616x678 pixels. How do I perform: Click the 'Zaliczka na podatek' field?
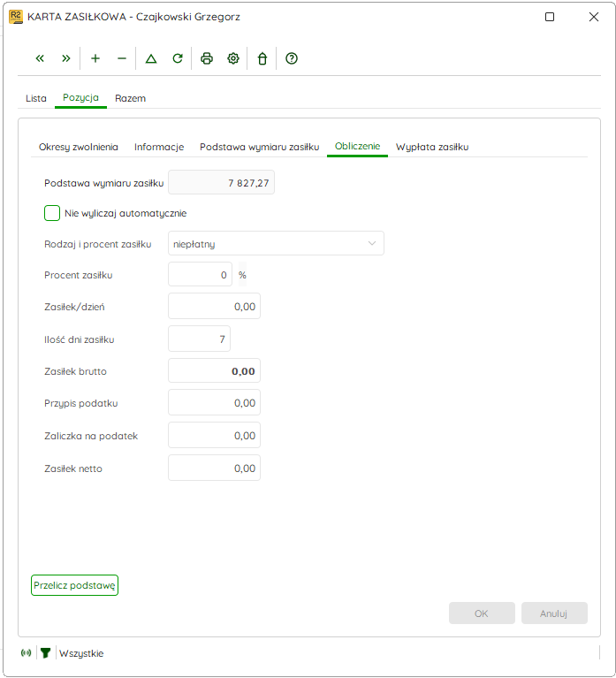coord(214,435)
